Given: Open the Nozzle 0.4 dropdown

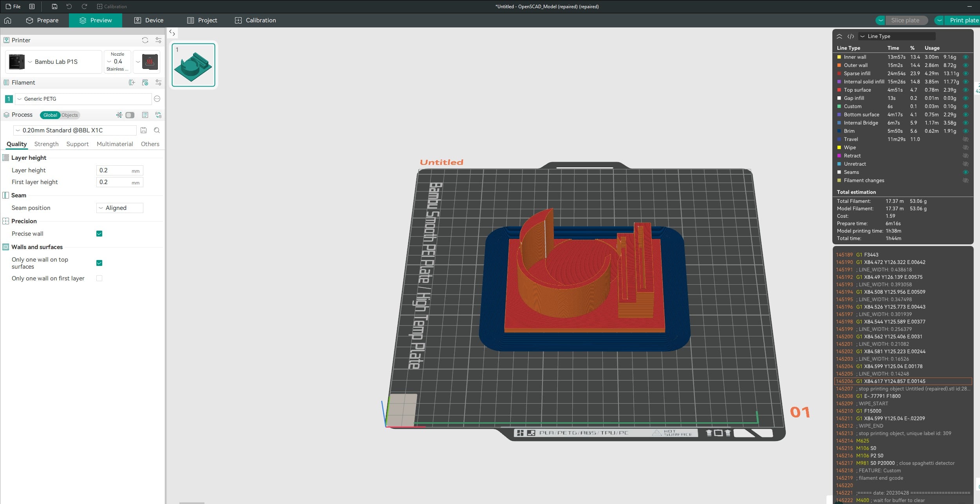Looking at the screenshot, I should [x=118, y=61].
